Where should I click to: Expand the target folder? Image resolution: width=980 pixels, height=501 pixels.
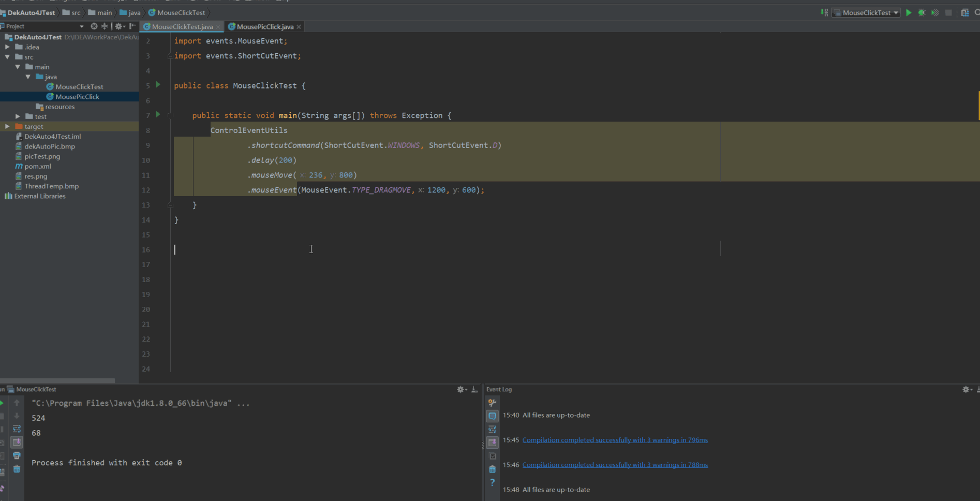(x=7, y=126)
